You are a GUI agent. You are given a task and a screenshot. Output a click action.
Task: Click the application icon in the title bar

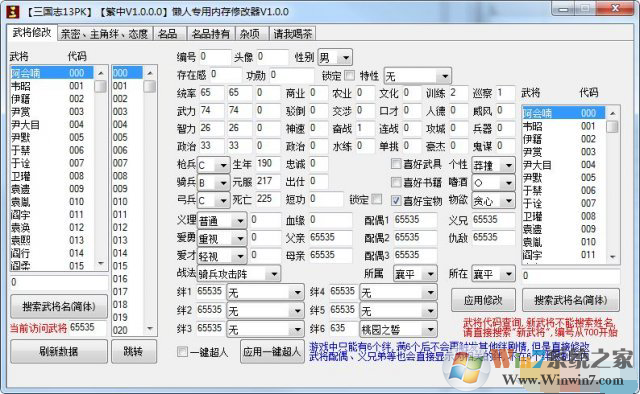[13, 11]
